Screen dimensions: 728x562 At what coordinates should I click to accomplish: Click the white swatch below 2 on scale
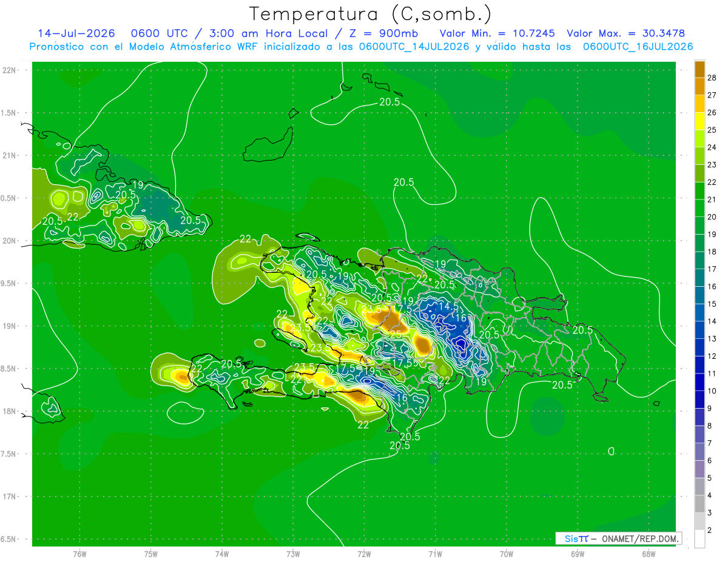[x=699, y=539]
